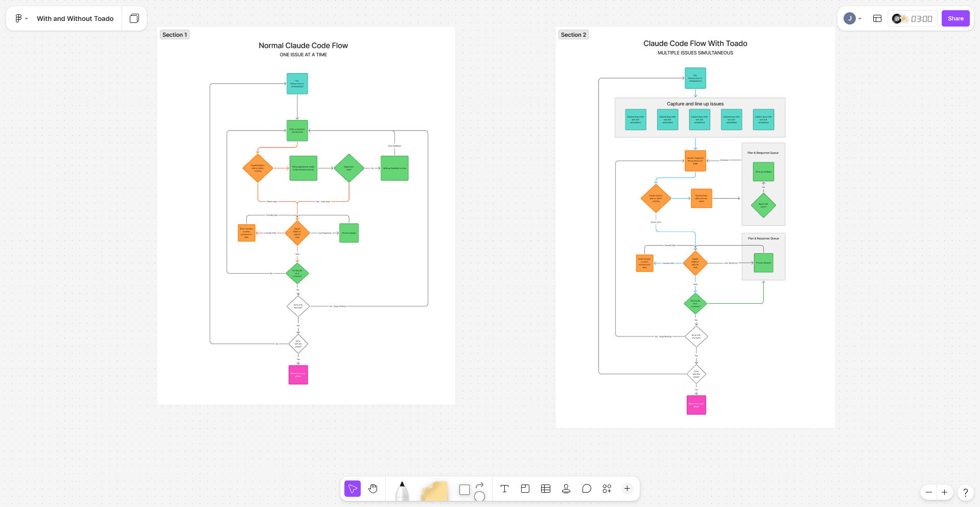Image resolution: width=980 pixels, height=507 pixels.
Task: Select the pink end node in Section 1
Action: tap(298, 374)
